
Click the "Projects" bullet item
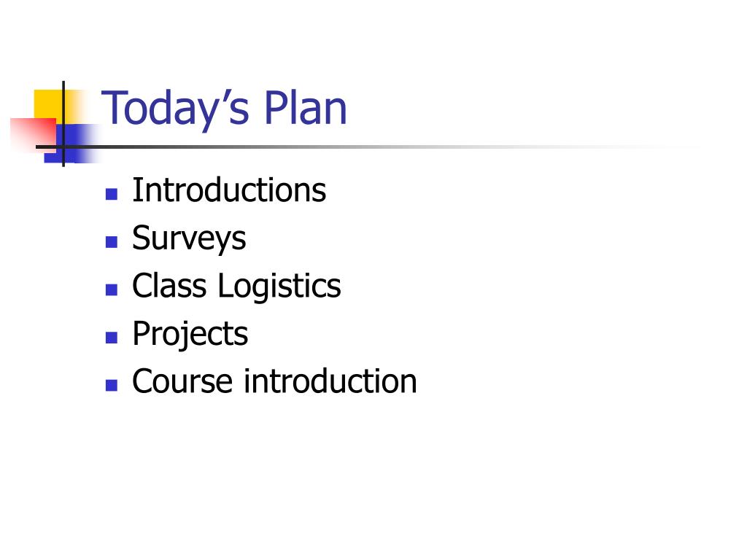coord(190,334)
